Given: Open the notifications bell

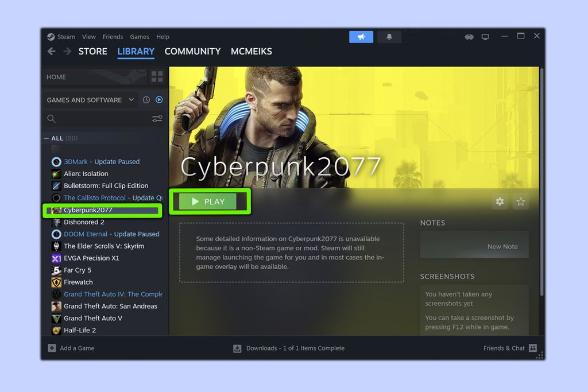Looking at the screenshot, I should 389,36.
